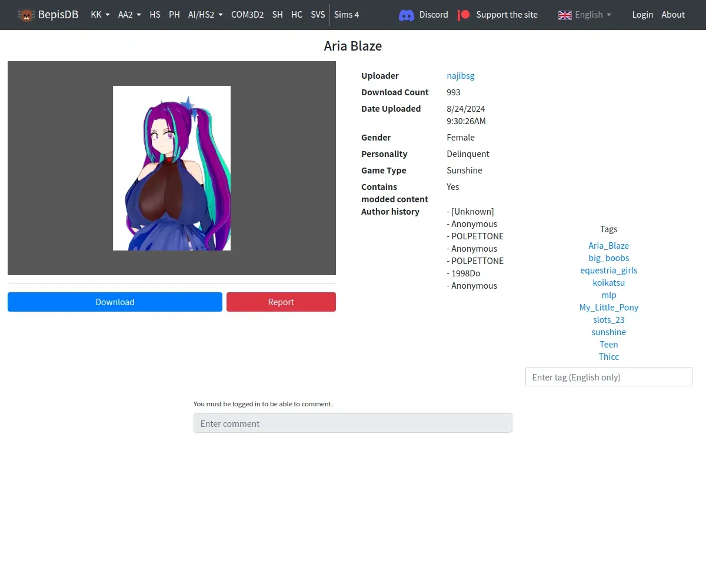Select the mlp tag
The width and height of the screenshot is (706, 588).
coord(608,295)
